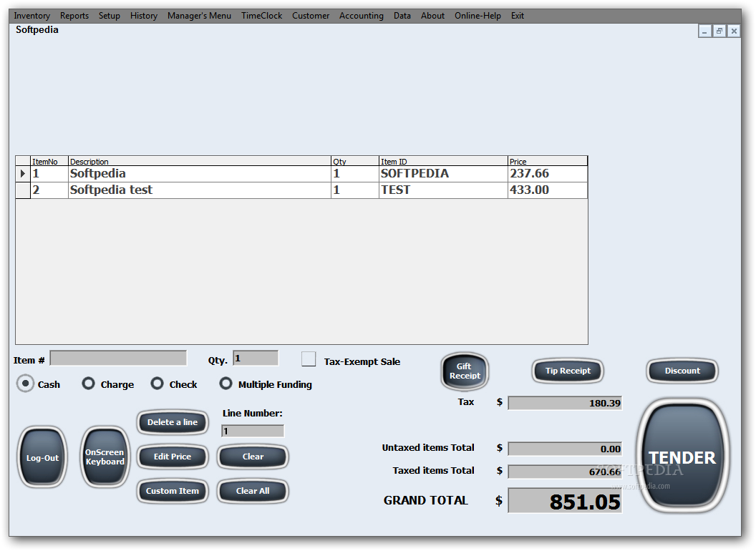Choose Exit from the menu bar
756x551 pixels.
pos(518,16)
